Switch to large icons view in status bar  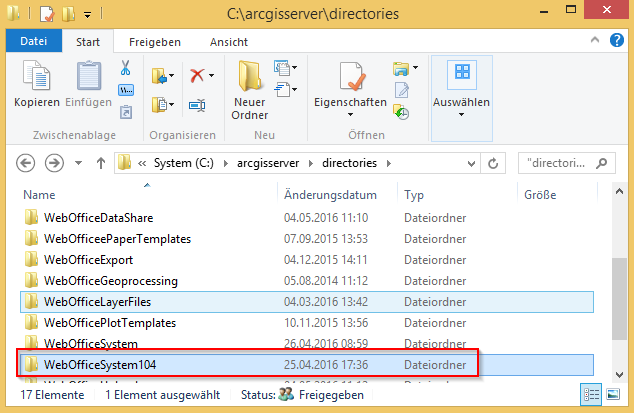click(x=613, y=394)
